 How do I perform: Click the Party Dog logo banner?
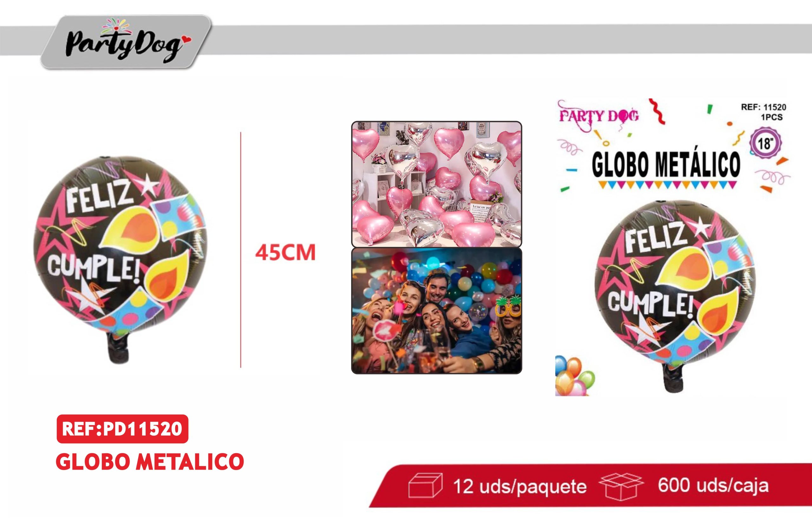click(x=126, y=42)
